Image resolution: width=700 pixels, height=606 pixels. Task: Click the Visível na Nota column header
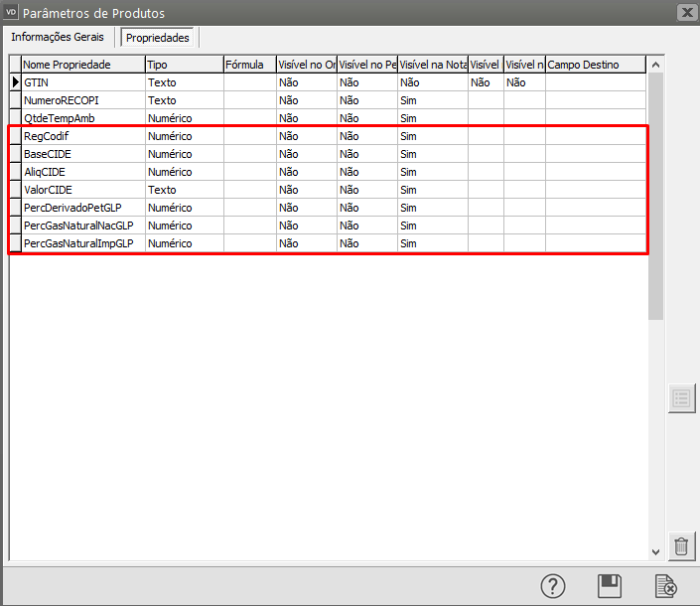point(433,65)
